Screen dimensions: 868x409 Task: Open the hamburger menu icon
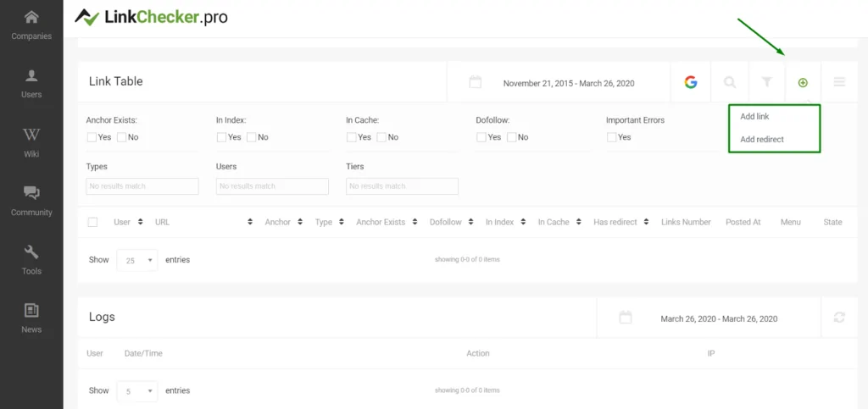[839, 82]
